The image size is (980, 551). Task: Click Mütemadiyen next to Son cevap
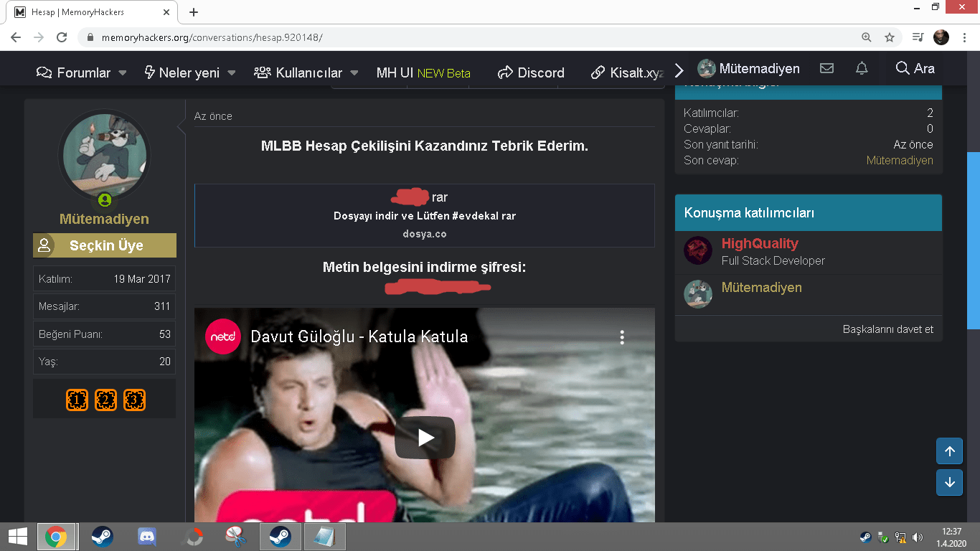tap(900, 160)
